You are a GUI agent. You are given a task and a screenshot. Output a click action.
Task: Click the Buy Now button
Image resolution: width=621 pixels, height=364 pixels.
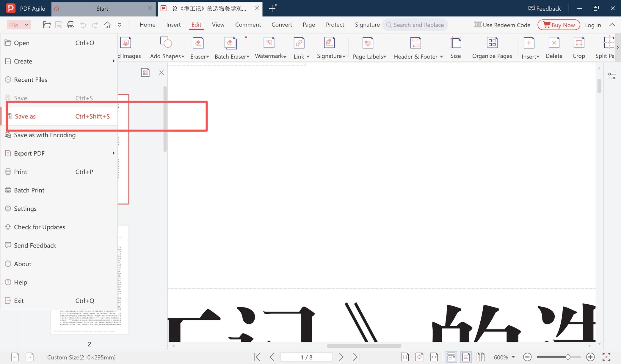click(x=559, y=25)
